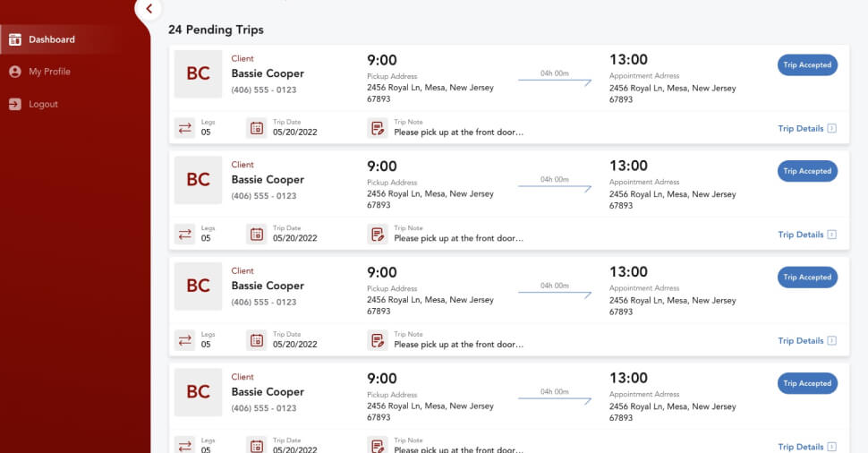This screenshot has width=868, height=453.
Task: Click the Bassie Cooper name in third trip
Action: (x=268, y=286)
